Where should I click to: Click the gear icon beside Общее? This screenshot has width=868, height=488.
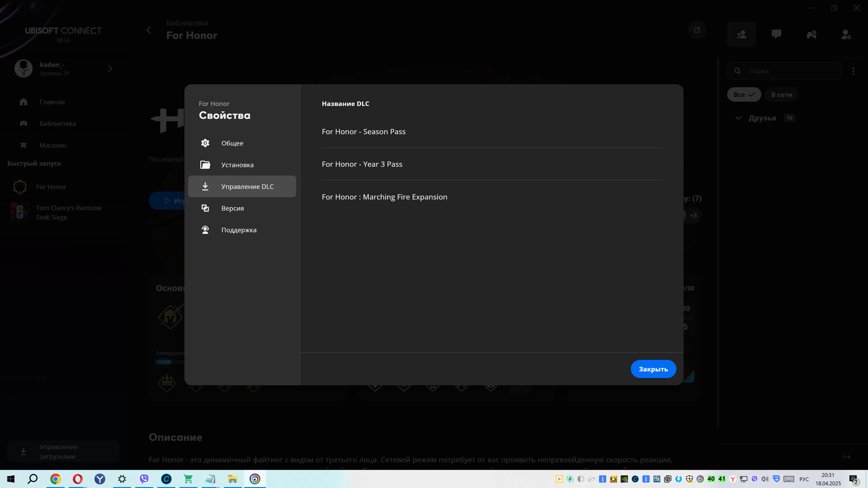click(x=205, y=143)
